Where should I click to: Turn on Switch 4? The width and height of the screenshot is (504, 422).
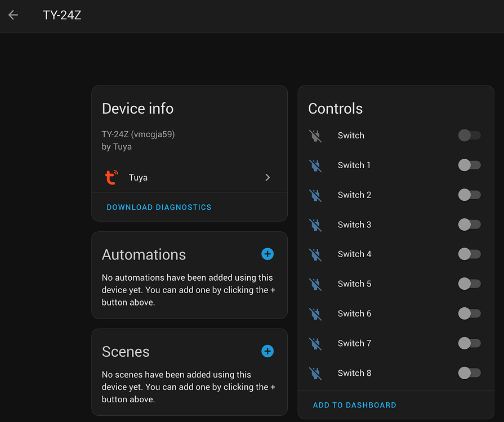click(469, 254)
